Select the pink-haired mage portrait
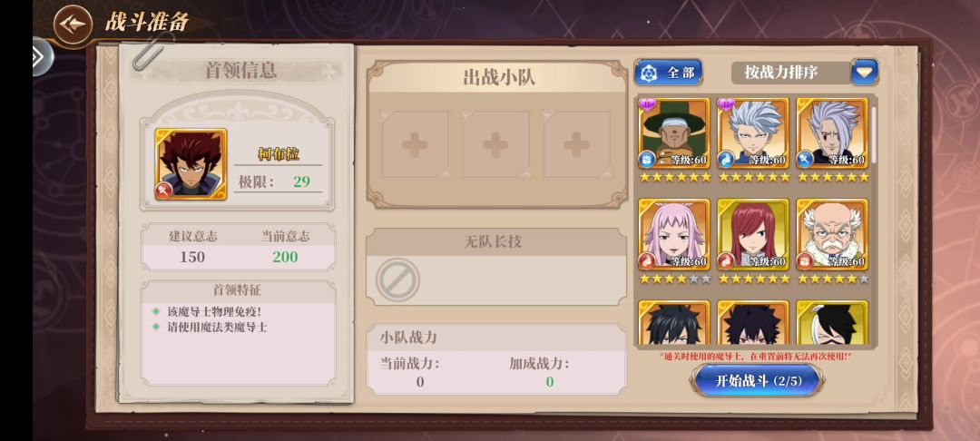The height and width of the screenshot is (441, 980). pyautogui.click(x=673, y=234)
